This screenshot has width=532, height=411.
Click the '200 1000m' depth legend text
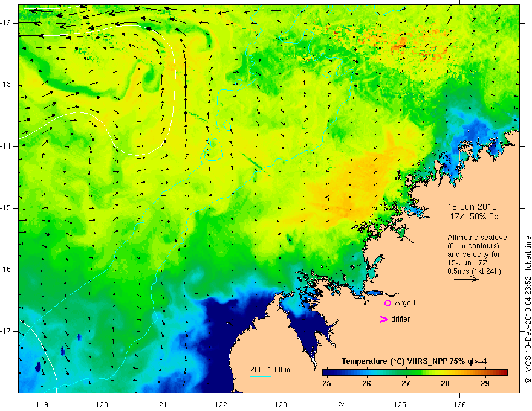(x=270, y=370)
